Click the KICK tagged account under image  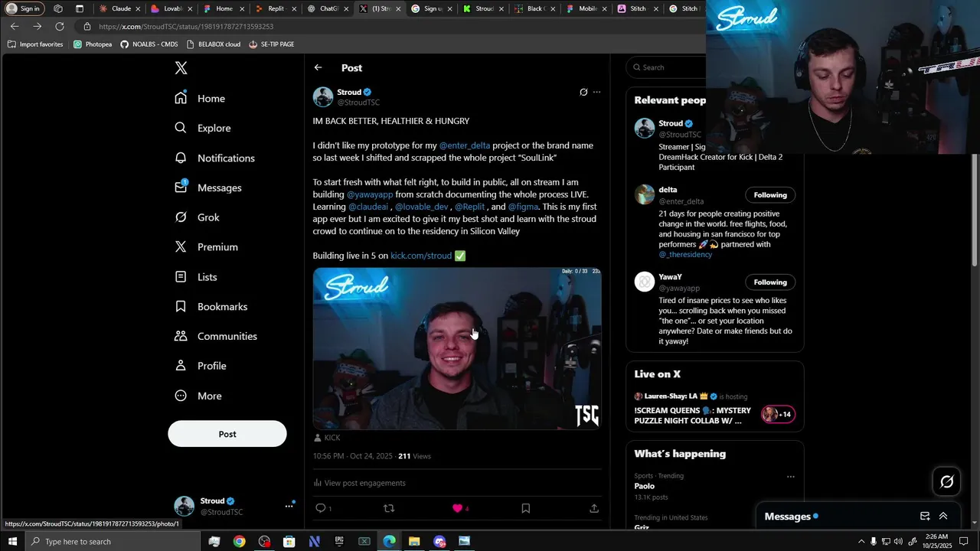327,438
